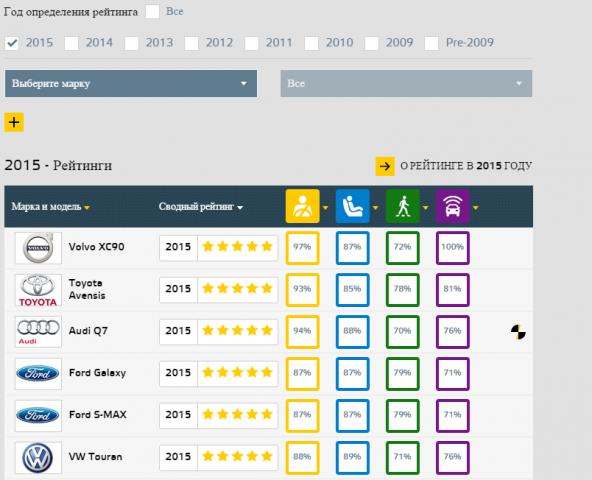Click Toyota Avensis 78% pedestrian score
The image size is (592, 480).
[402, 290]
